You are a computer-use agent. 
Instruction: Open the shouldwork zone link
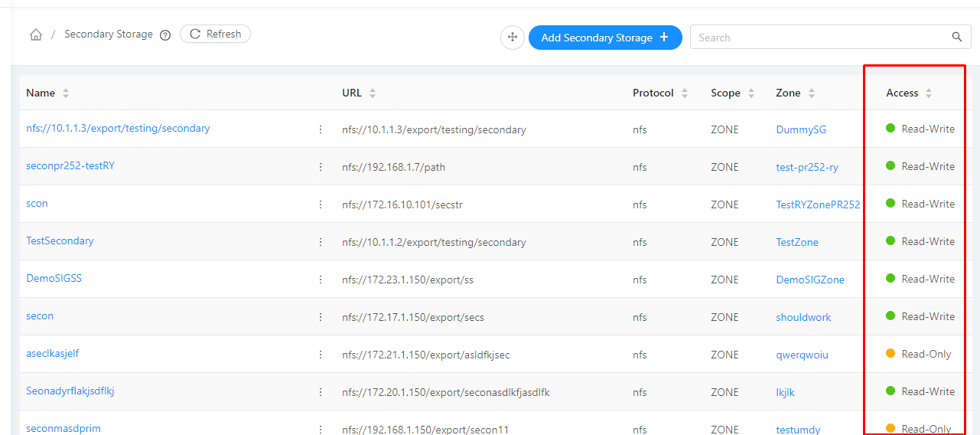point(803,317)
